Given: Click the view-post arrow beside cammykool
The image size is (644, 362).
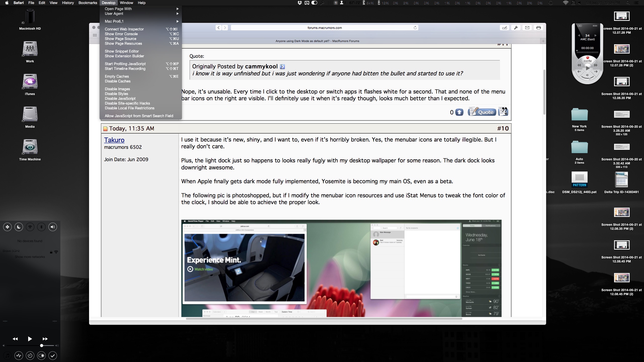Looking at the screenshot, I should (282, 67).
